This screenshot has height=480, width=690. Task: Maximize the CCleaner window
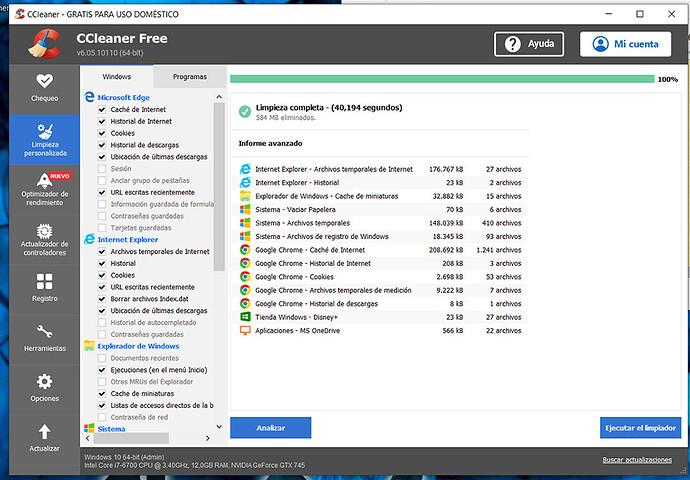pos(640,14)
